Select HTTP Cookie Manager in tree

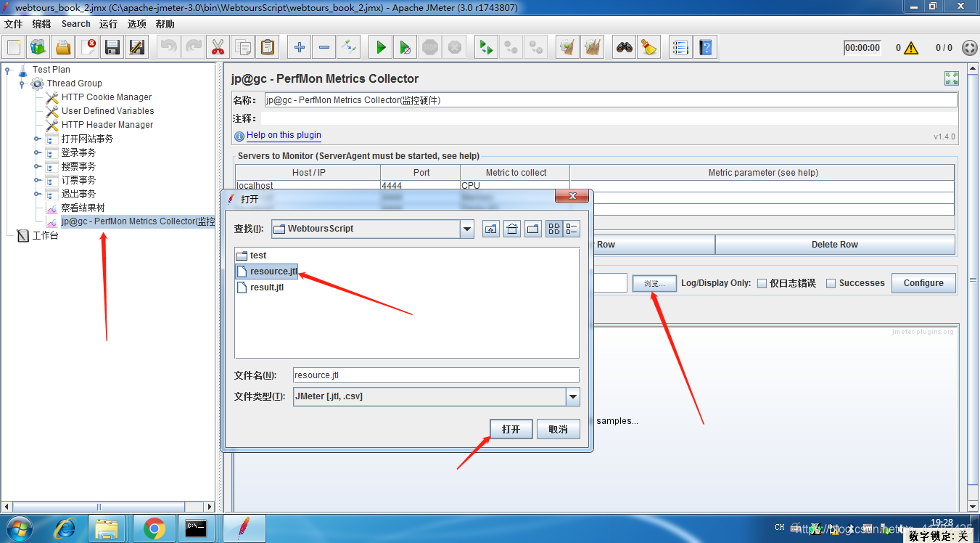106,97
